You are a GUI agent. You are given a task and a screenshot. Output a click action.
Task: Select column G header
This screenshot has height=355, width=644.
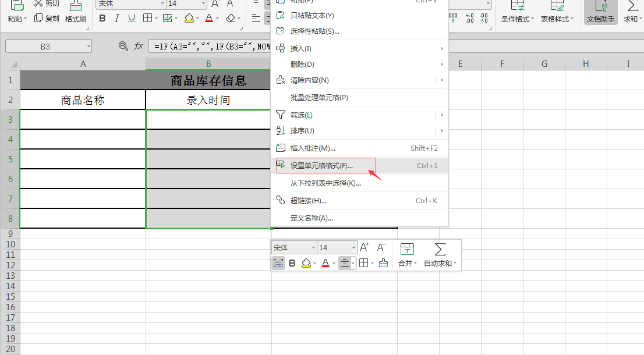(x=544, y=64)
